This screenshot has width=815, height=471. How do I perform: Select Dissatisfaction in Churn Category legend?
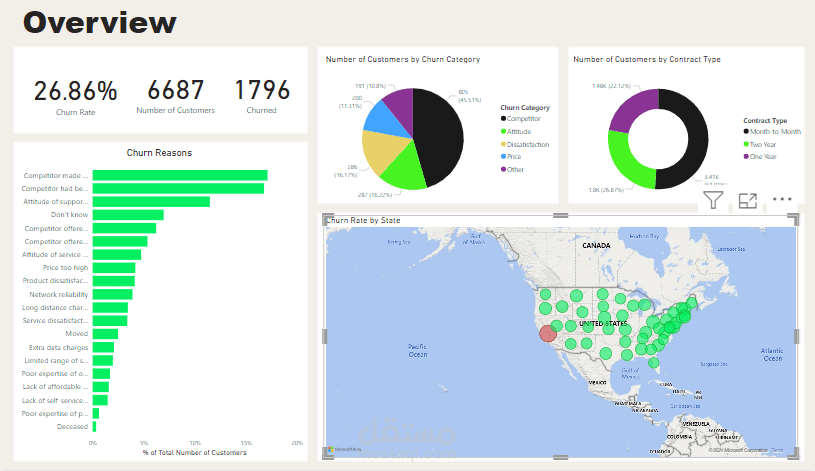pyautogui.click(x=525, y=145)
